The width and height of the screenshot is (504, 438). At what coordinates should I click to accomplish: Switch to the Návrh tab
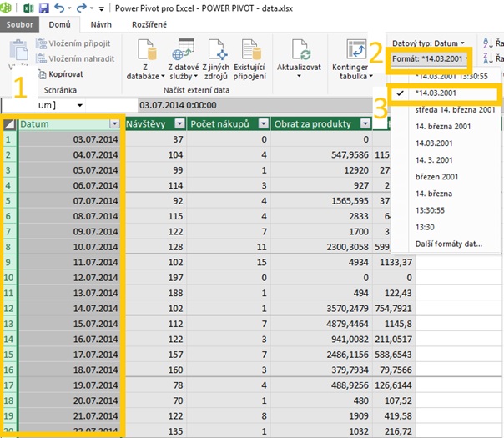(x=101, y=24)
